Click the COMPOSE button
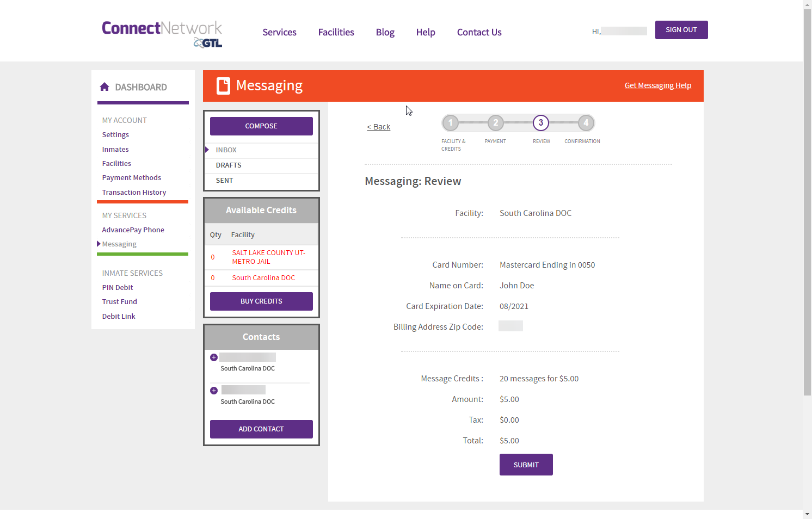812x519 pixels. pyautogui.click(x=261, y=126)
